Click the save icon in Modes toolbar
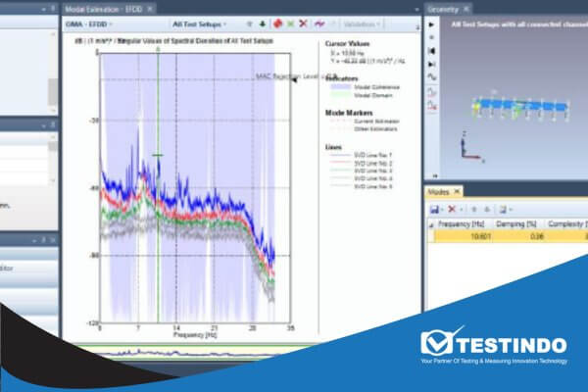 (x=434, y=210)
